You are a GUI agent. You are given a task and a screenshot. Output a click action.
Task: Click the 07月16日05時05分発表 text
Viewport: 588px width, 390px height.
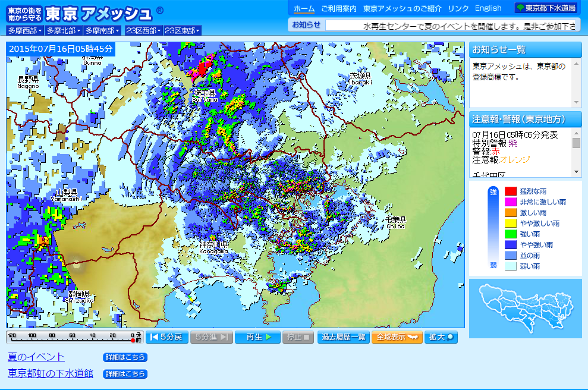click(x=515, y=134)
